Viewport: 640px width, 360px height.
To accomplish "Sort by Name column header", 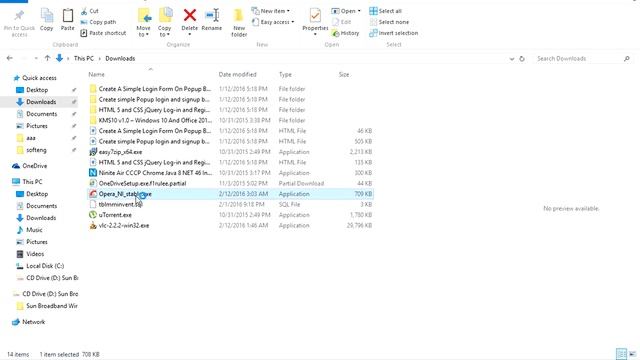I will tap(97, 74).
